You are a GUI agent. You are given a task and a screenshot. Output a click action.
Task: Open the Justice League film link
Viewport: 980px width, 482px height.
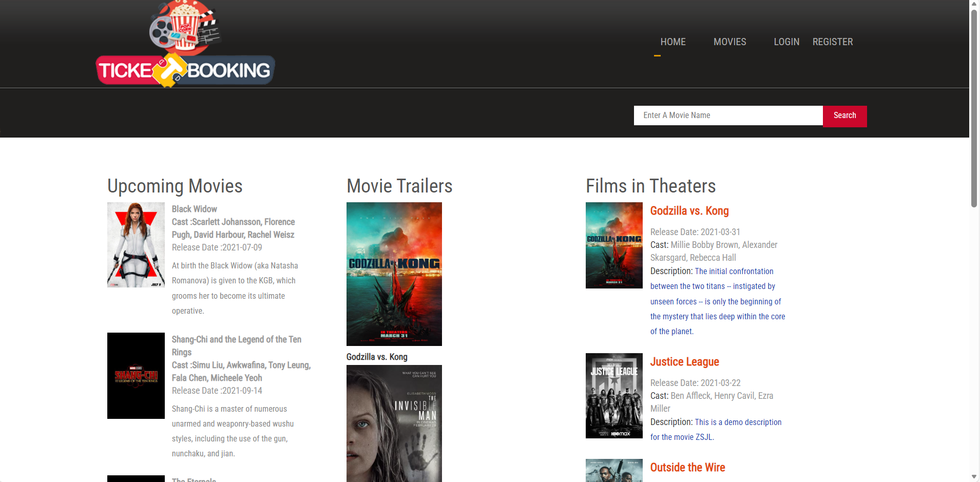(x=684, y=362)
